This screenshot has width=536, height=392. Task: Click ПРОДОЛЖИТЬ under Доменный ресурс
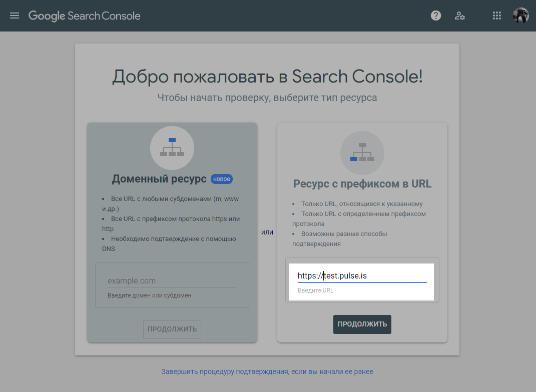tap(172, 329)
